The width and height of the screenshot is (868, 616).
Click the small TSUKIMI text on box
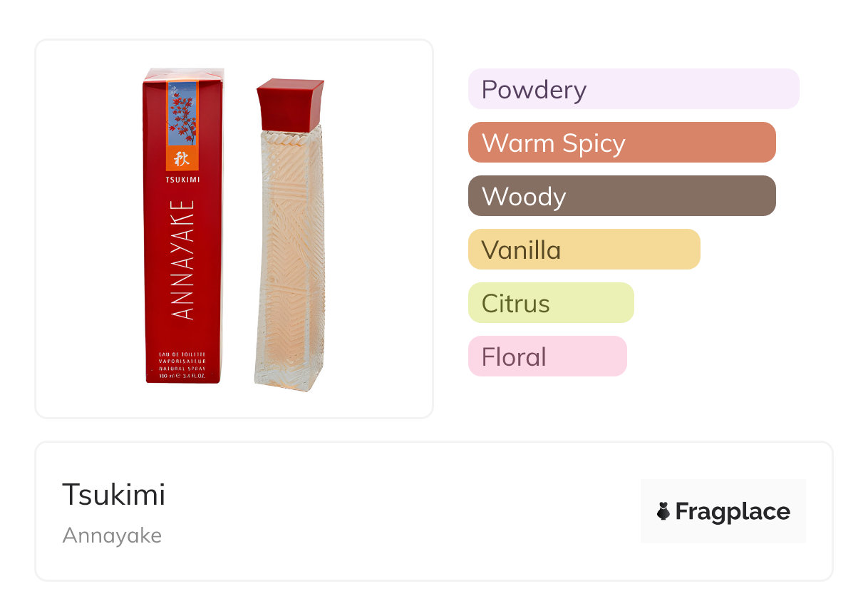182,180
